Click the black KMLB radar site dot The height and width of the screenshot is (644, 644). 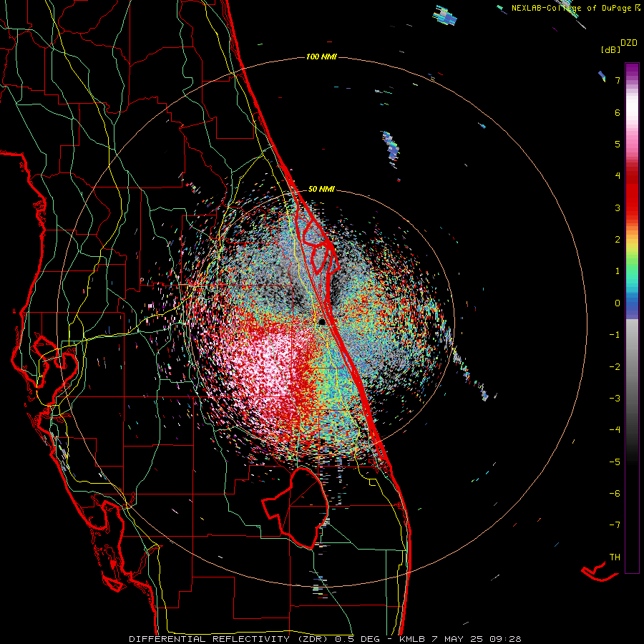click(323, 322)
